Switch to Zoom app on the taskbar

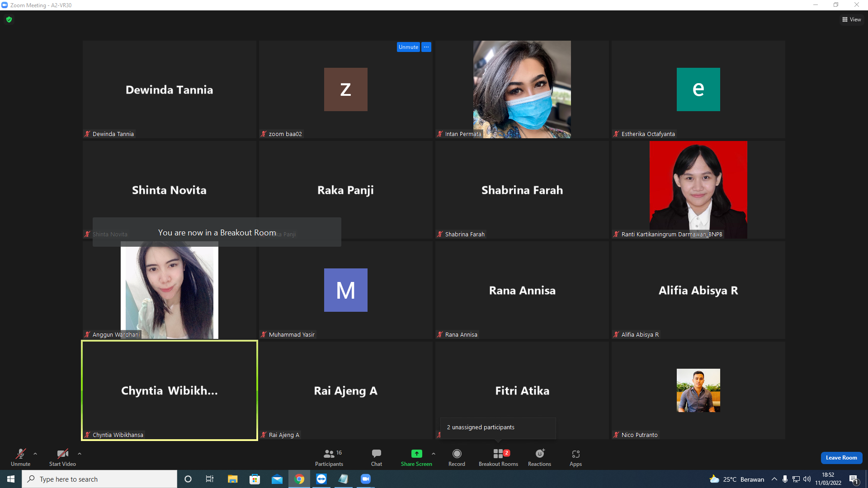click(x=366, y=479)
